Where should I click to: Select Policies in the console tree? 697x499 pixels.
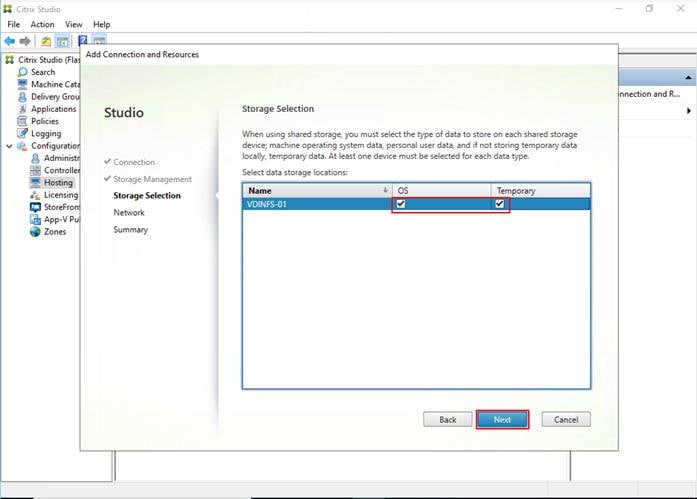[45, 121]
